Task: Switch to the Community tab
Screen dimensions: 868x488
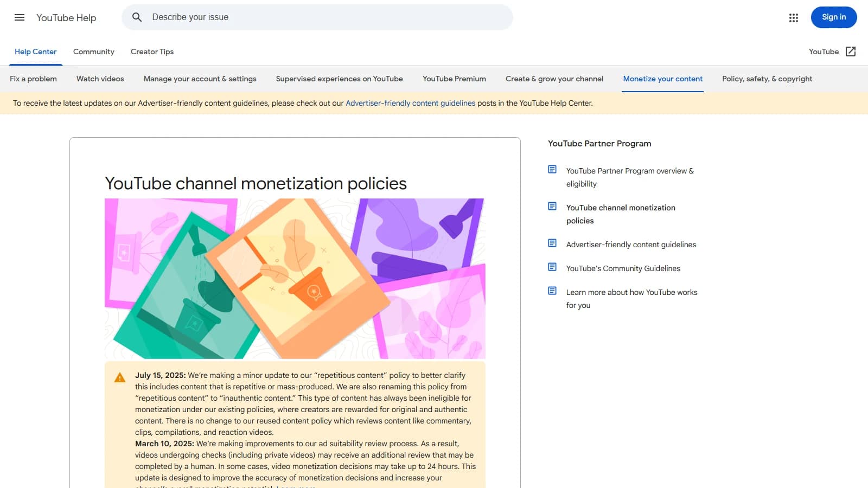Action: [94, 52]
